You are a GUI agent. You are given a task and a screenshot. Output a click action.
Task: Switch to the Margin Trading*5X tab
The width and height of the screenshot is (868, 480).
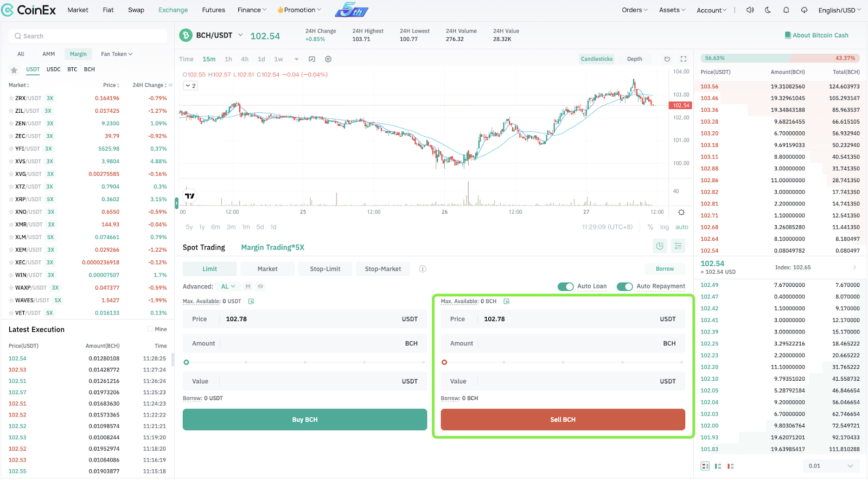(x=272, y=247)
